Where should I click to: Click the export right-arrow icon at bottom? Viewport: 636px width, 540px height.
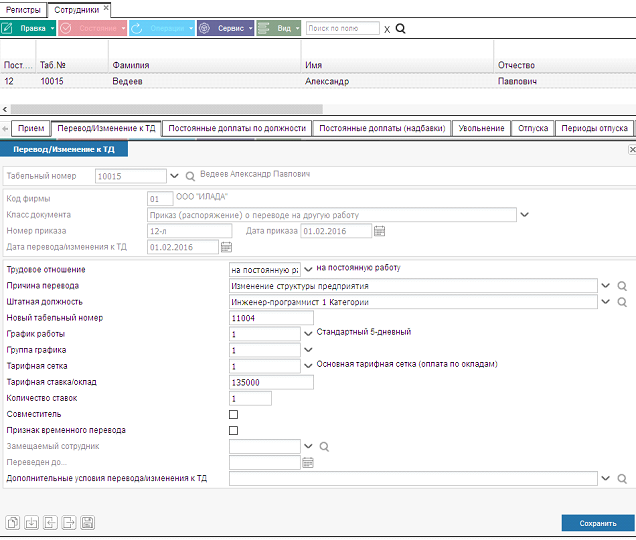(x=69, y=523)
